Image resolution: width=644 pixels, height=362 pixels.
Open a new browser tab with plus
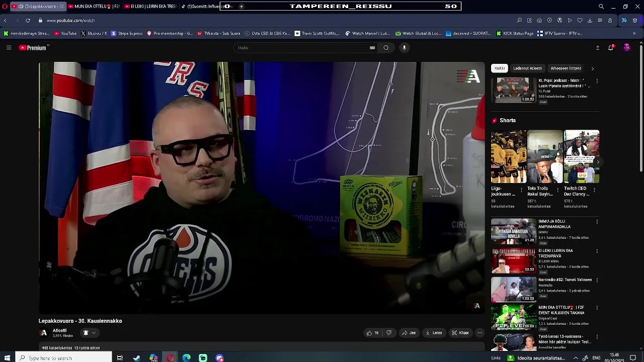pyautogui.click(x=242, y=7)
